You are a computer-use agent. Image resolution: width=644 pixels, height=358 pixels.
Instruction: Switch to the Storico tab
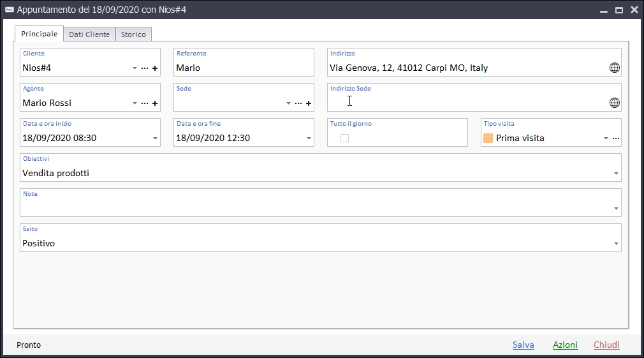[133, 34]
